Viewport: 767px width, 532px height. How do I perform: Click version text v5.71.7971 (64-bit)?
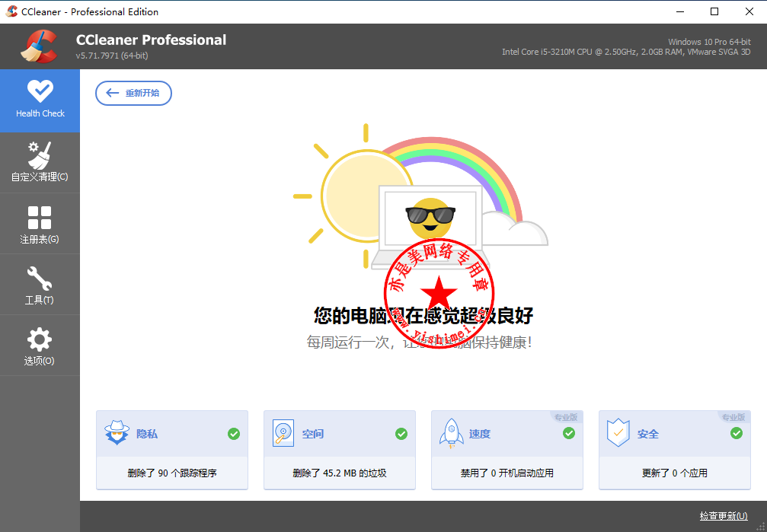(x=112, y=56)
